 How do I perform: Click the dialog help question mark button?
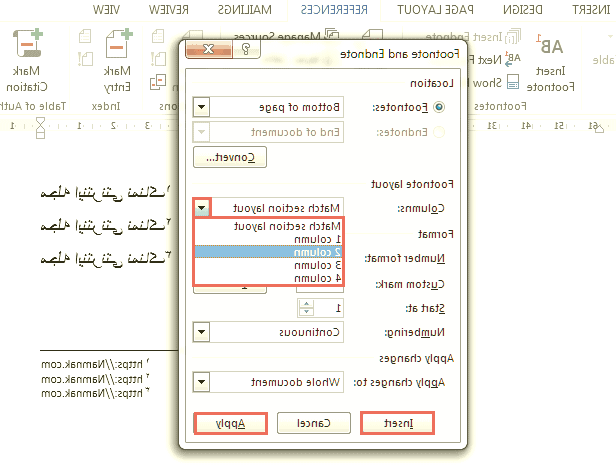pyautogui.click(x=246, y=49)
